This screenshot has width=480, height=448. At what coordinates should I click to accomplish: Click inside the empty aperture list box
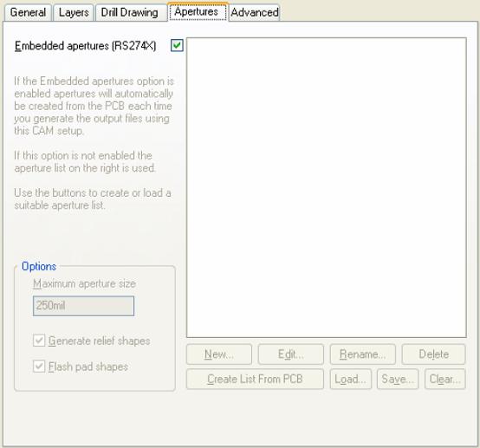point(327,187)
